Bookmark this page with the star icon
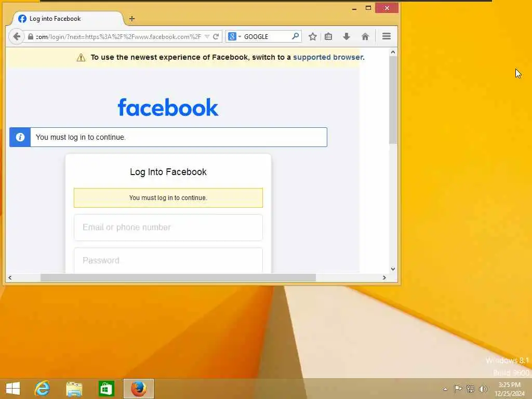Image resolution: width=532 pixels, height=399 pixels. click(x=312, y=36)
